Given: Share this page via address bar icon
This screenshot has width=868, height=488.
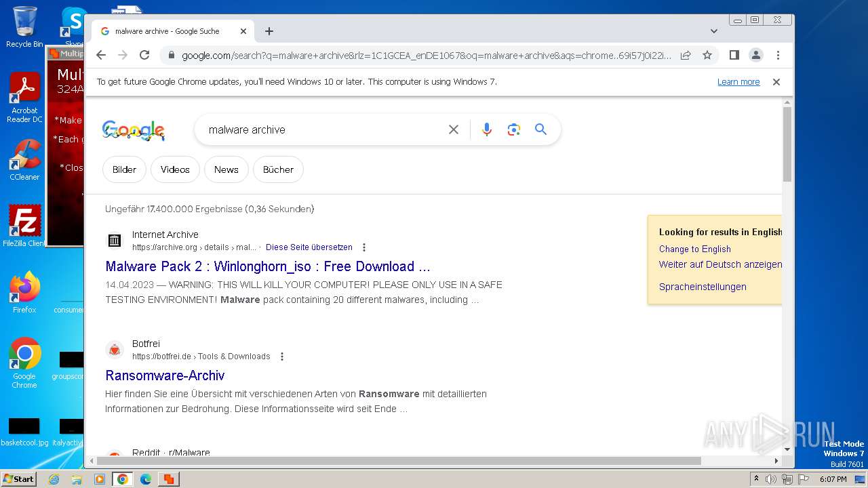Looking at the screenshot, I should (686, 55).
